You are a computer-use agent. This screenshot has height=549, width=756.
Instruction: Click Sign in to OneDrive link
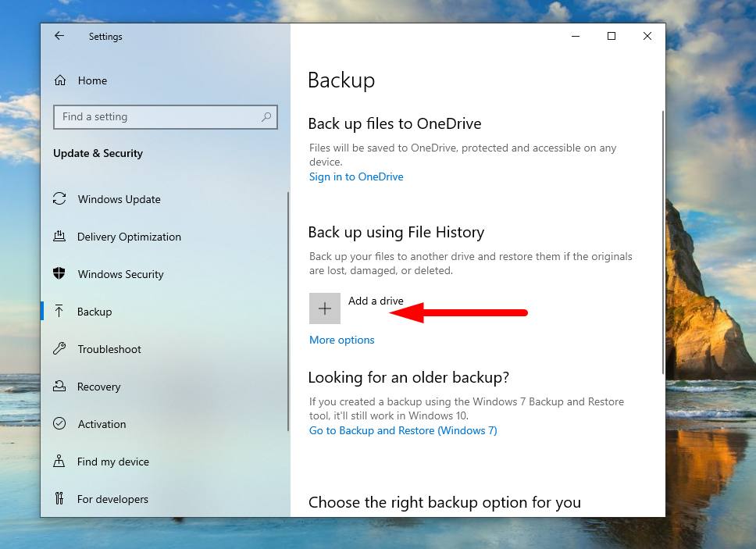click(356, 176)
